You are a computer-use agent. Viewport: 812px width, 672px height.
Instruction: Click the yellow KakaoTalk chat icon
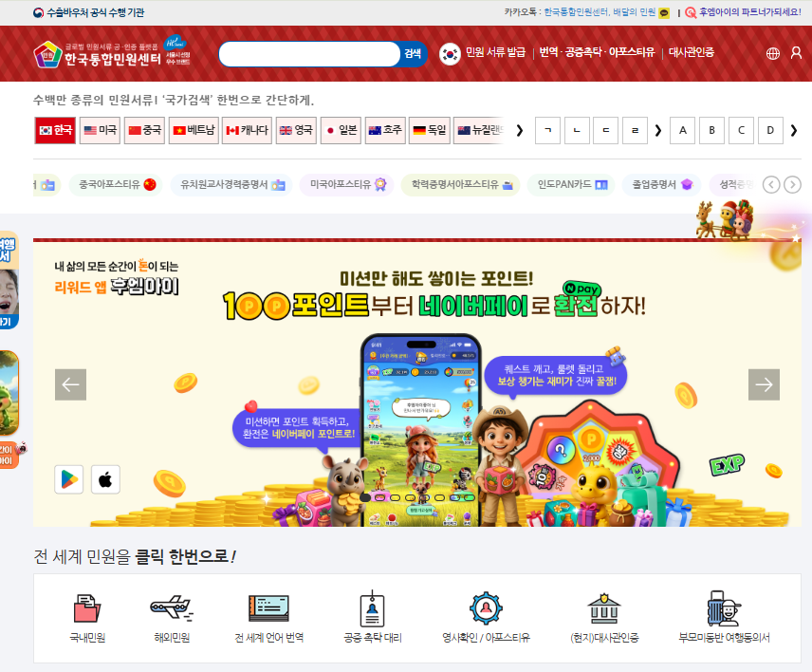pyautogui.click(x=664, y=13)
